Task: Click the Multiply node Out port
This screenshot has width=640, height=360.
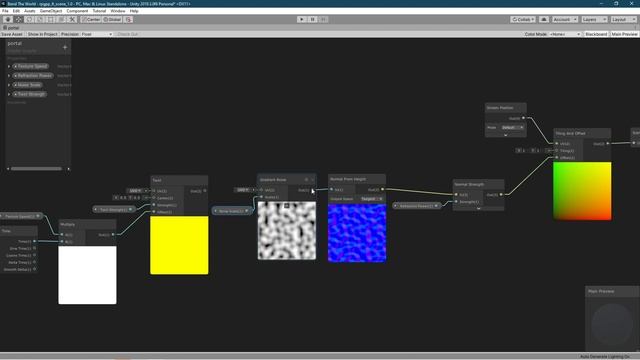Action: (113, 235)
